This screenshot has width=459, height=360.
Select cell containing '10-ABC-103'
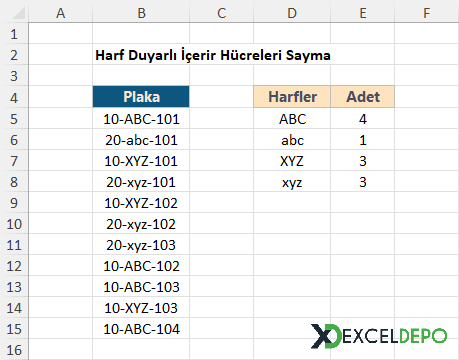pos(141,287)
